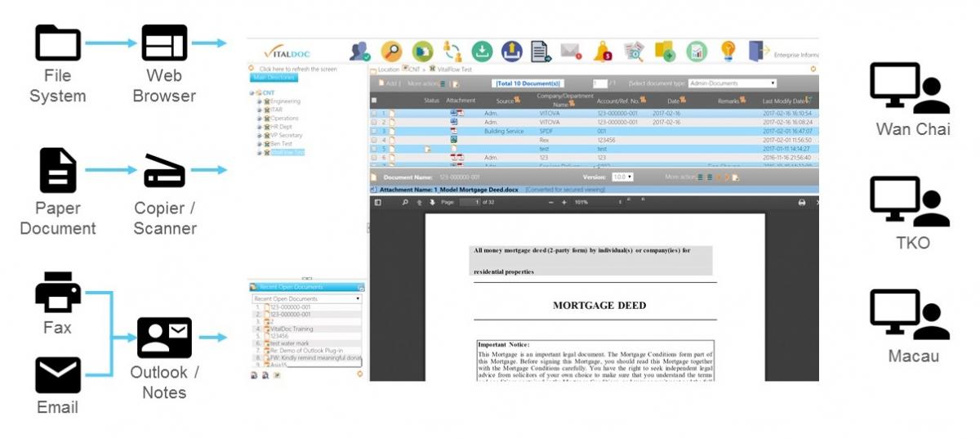Select the Ben Test folder in tree

(x=282, y=143)
